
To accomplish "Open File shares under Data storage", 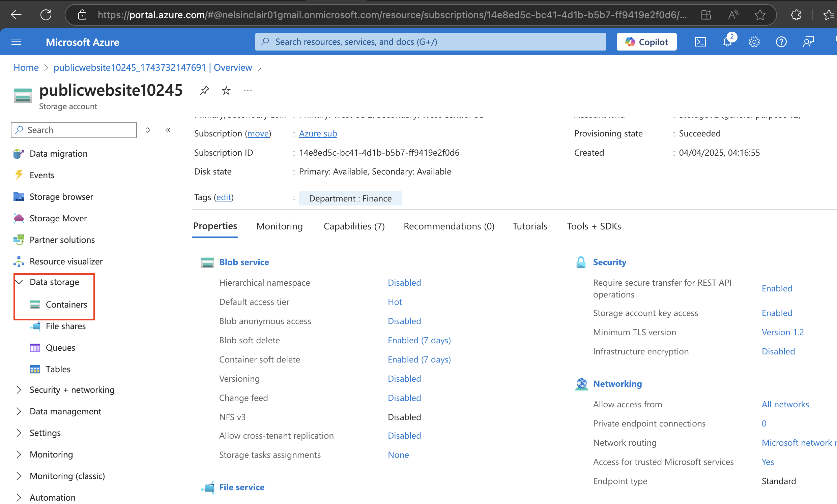I will pyautogui.click(x=65, y=326).
